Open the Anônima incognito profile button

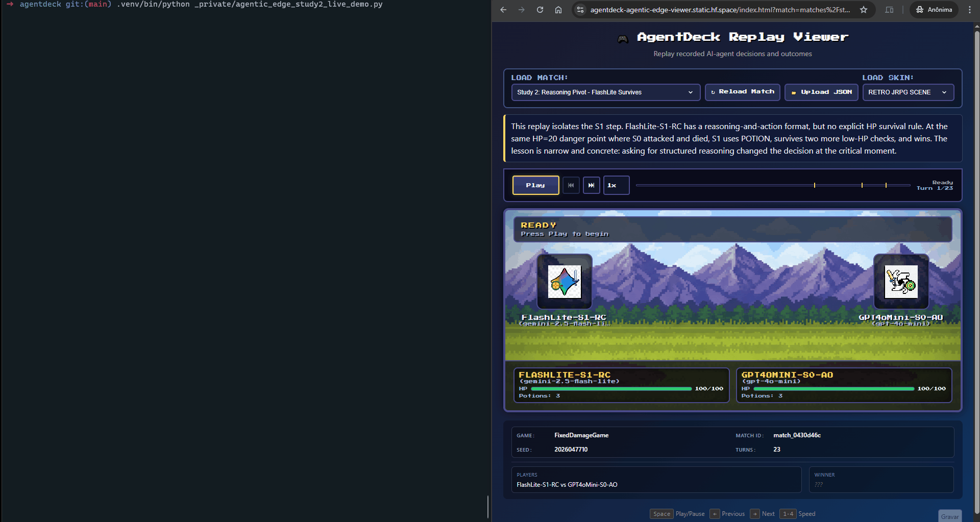tap(934, 10)
